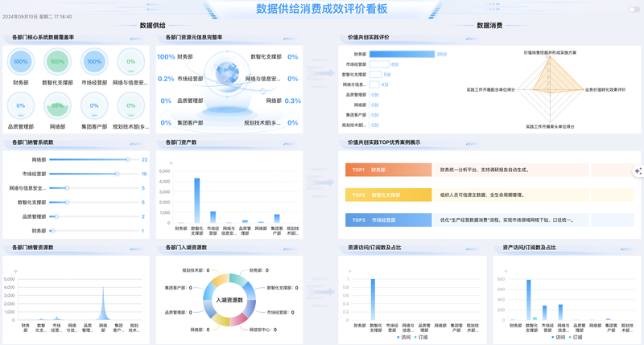Click the 入湖资源数 donut chart center
The image size is (644, 345).
(229, 300)
